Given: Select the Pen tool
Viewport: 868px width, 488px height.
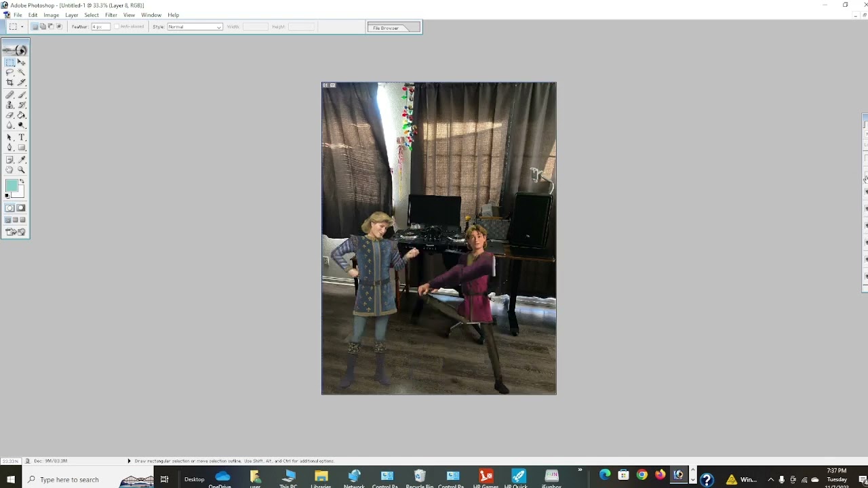Looking at the screenshot, I should (x=9, y=147).
